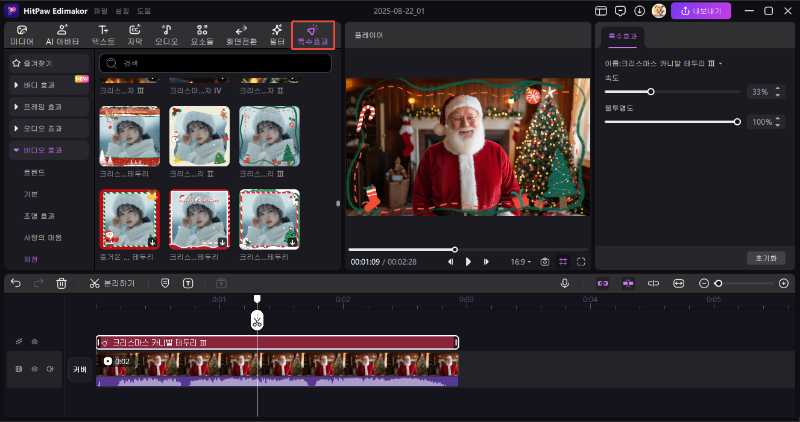Click the purple Export (내보내기) button
Screen dimensions: 800x422
tap(701, 11)
